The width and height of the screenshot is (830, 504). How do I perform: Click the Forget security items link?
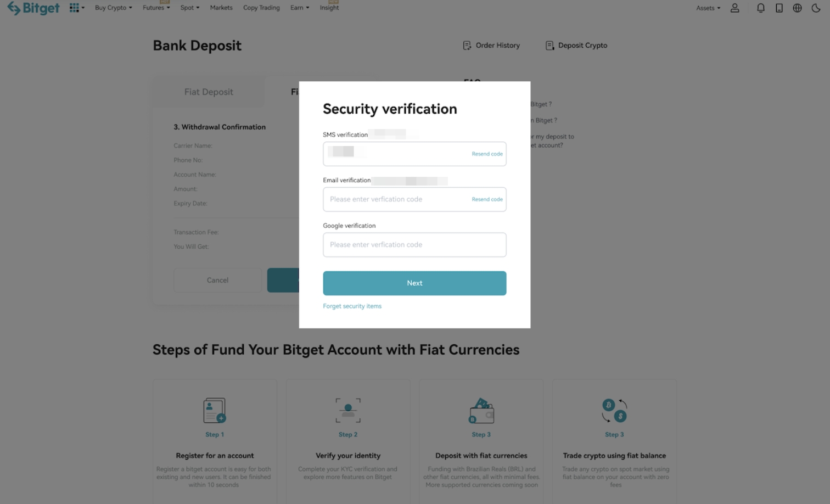coord(352,306)
